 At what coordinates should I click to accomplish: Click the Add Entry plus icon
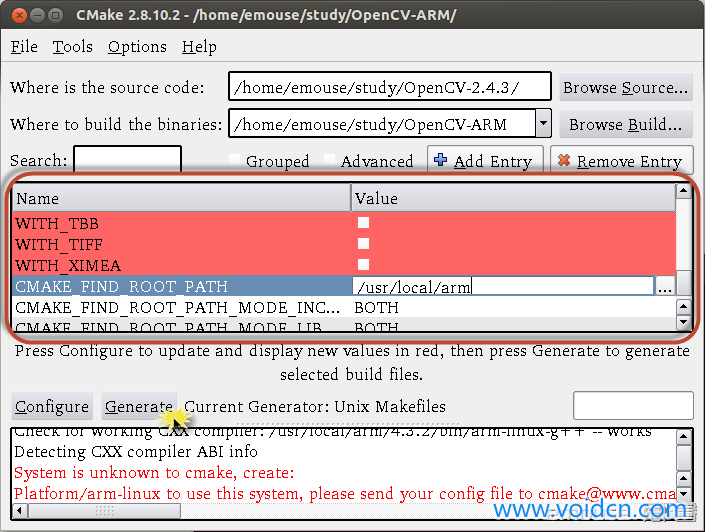pyautogui.click(x=440, y=159)
